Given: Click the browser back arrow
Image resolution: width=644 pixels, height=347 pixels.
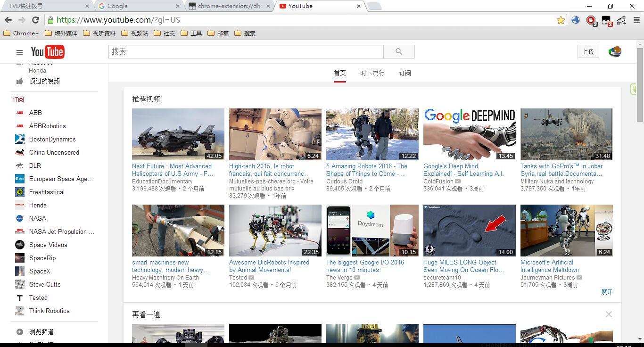Looking at the screenshot, I should click(8, 20).
